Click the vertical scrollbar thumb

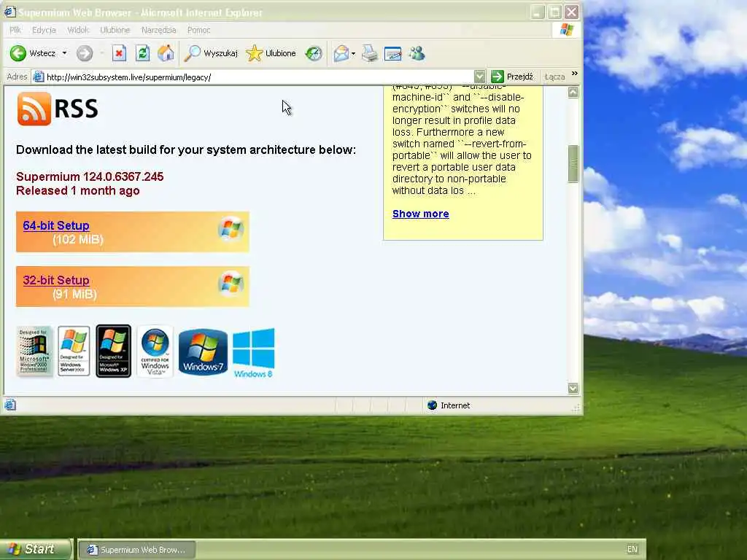coord(573,164)
